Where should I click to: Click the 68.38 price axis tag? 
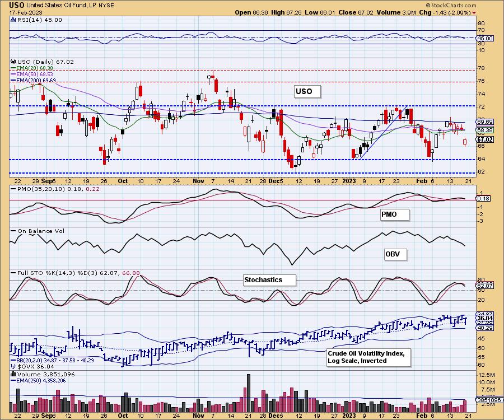pos(486,130)
